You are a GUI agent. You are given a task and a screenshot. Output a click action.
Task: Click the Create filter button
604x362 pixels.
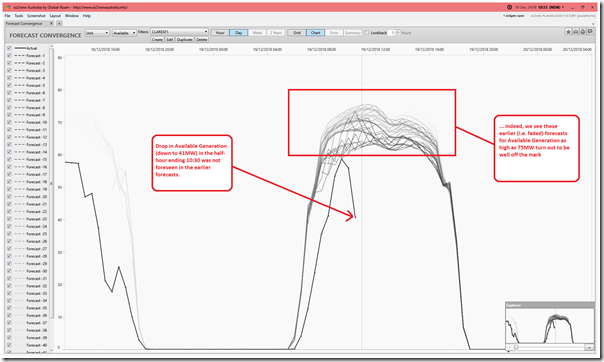tap(157, 40)
